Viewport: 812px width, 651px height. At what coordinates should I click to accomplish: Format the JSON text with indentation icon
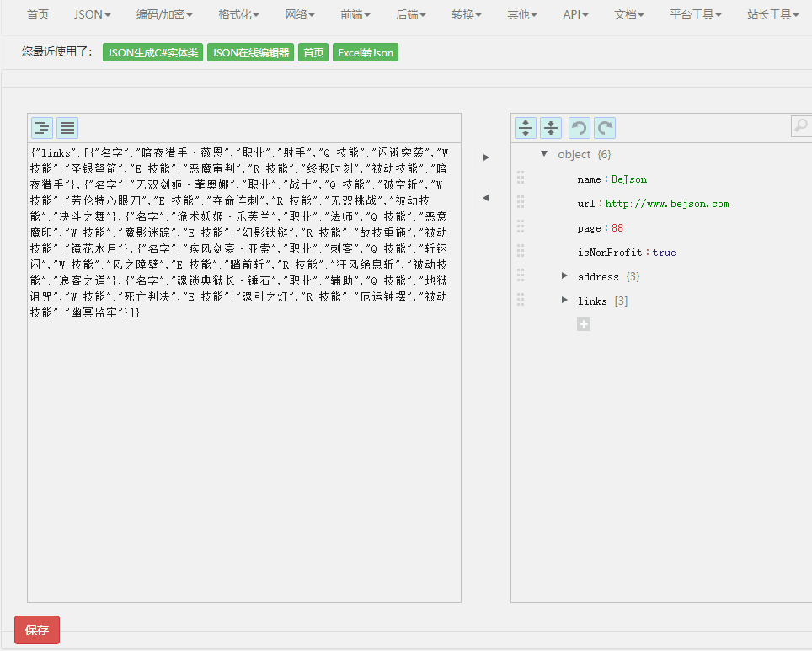coord(42,128)
